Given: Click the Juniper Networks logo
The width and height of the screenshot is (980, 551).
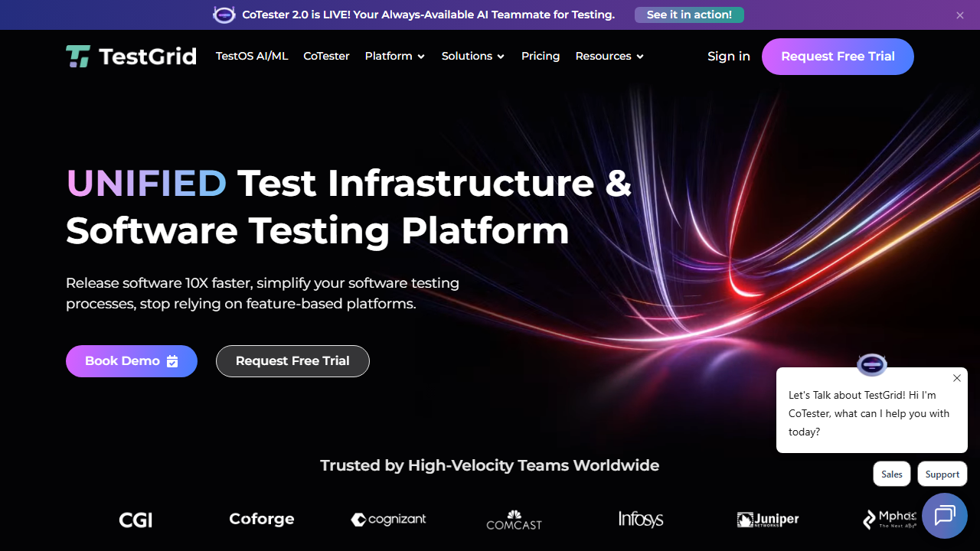Looking at the screenshot, I should pos(768,520).
